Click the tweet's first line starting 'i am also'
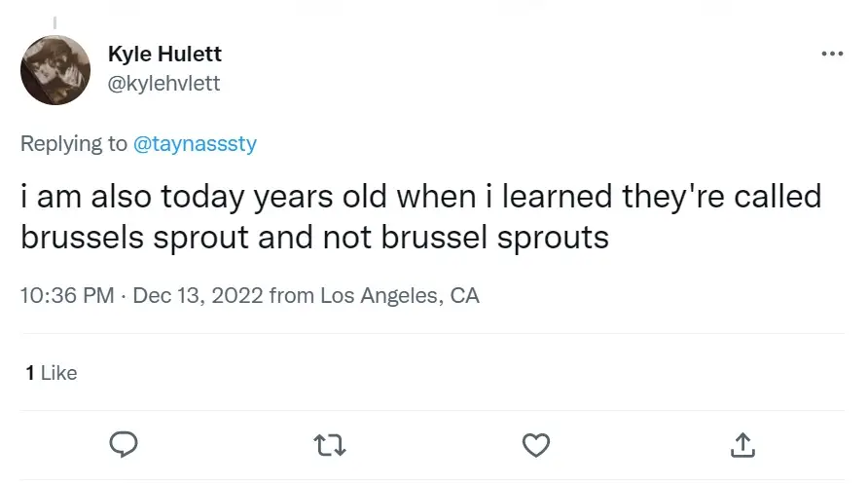The width and height of the screenshot is (868, 484). pyautogui.click(x=421, y=196)
